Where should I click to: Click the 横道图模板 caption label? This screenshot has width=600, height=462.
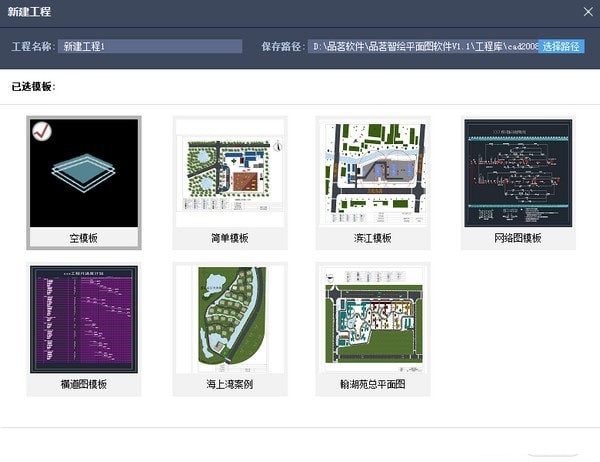[x=84, y=384]
